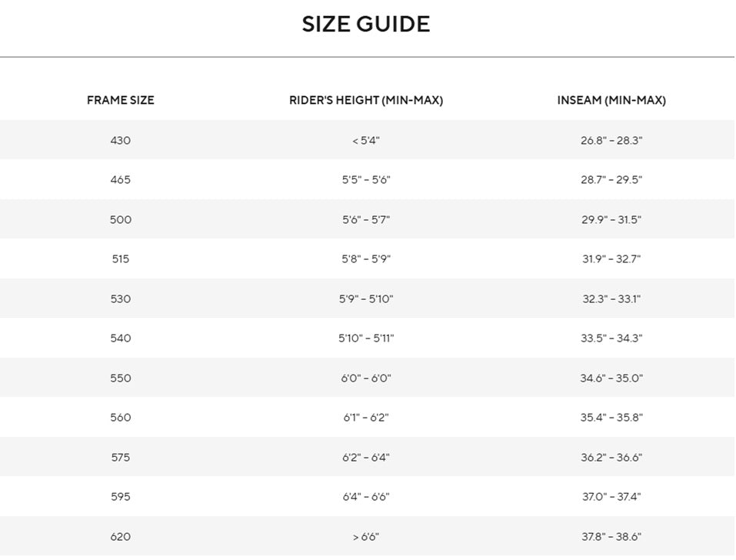Viewport: 736px width, 560px height.
Task: Click the 37.8" – 38.6" inseam cell
Action: [611, 536]
